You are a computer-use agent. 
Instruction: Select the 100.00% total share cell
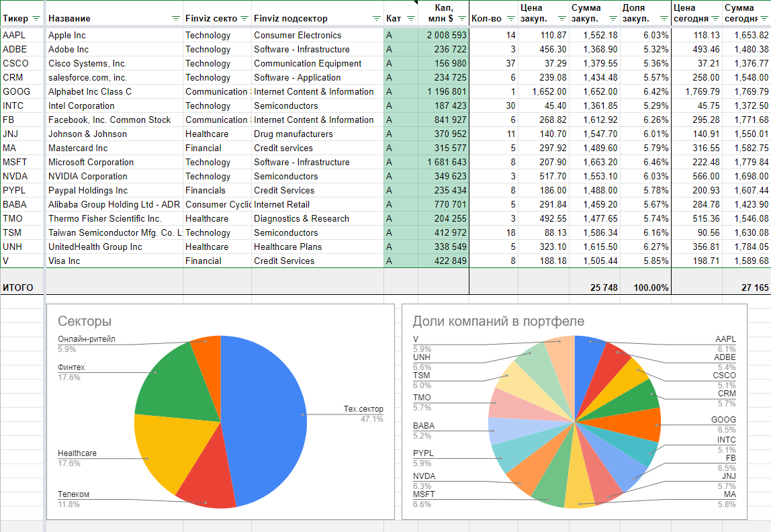point(645,281)
